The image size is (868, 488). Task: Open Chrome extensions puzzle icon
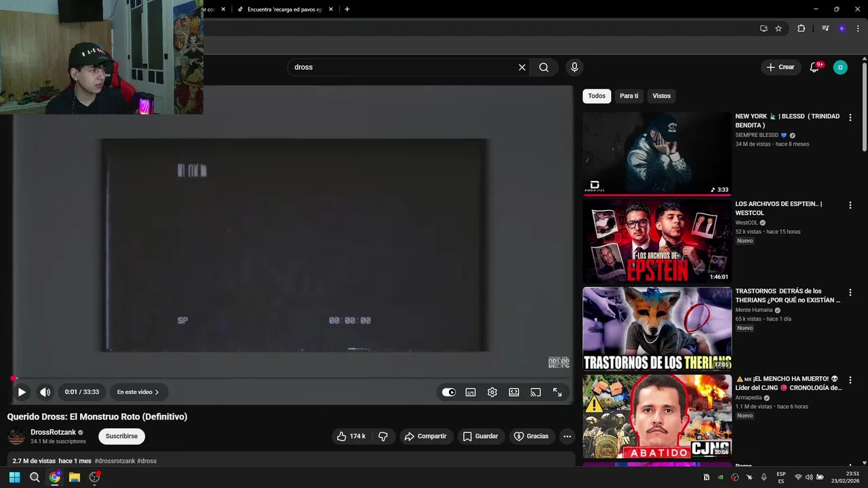801,28
